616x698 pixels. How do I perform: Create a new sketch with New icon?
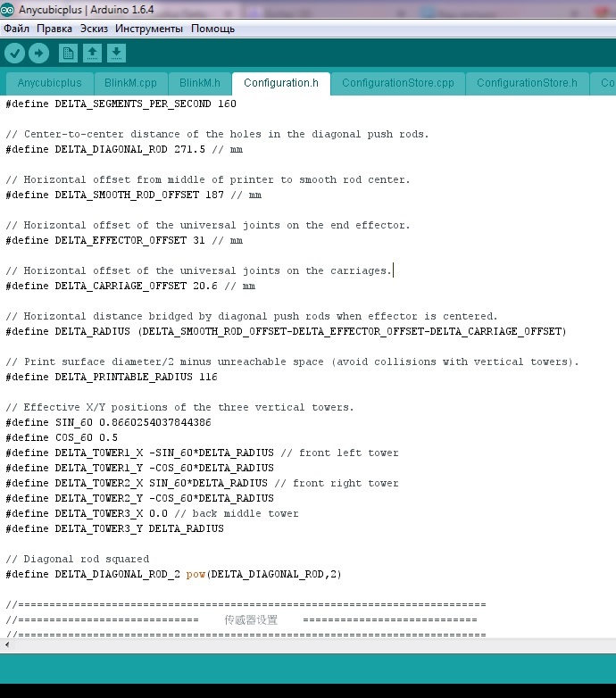tap(68, 54)
